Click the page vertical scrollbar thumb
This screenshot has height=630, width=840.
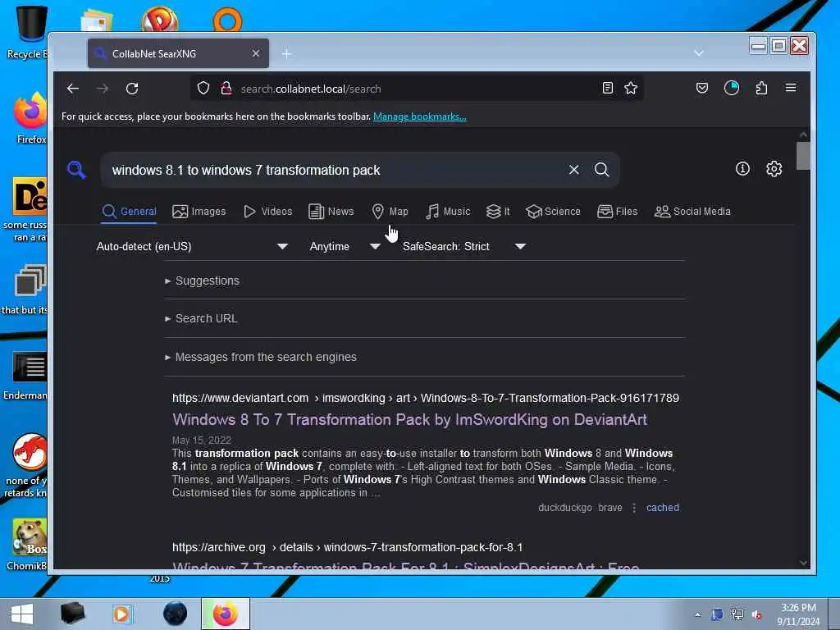(x=802, y=155)
